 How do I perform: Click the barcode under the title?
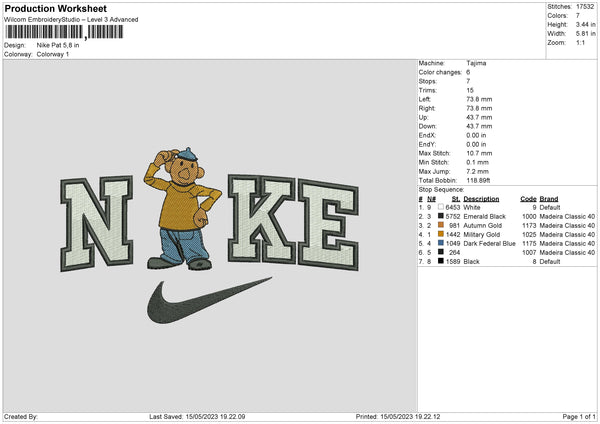(x=64, y=32)
